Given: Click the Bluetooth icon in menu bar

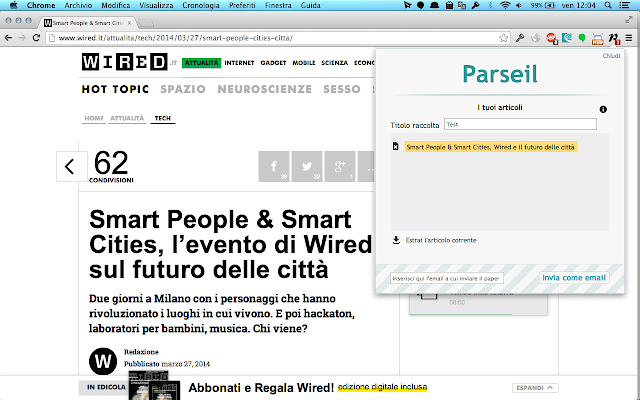Looking at the screenshot, I should pyautogui.click(x=491, y=5).
